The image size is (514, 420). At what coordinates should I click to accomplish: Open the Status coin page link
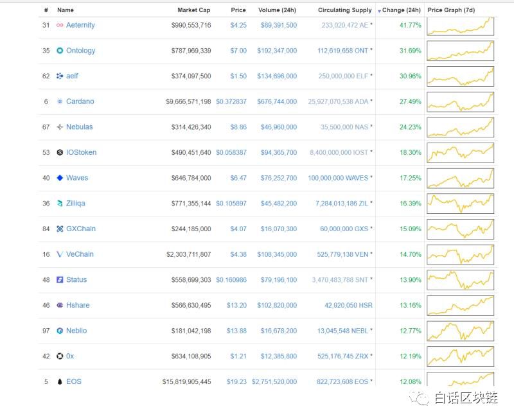(x=76, y=280)
